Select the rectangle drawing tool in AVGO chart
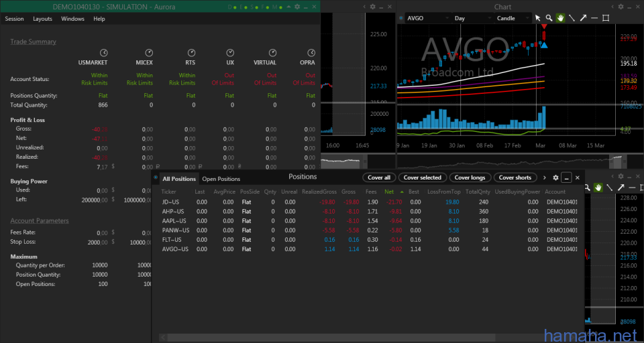 [x=605, y=18]
